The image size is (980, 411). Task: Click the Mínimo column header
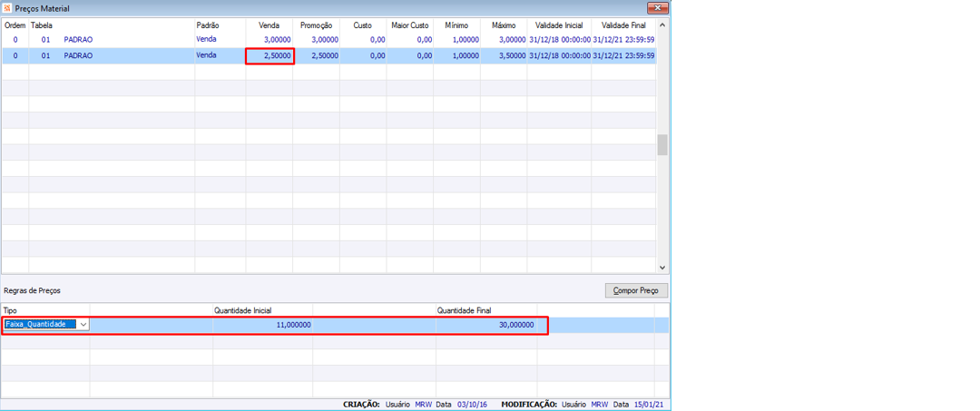click(456, 25)
